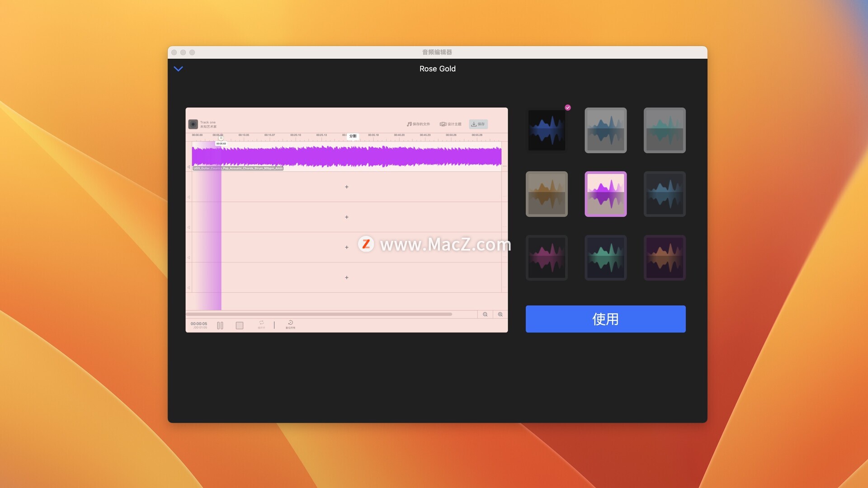Pick the dark slate theme with blue waveform
The image size is (868, 488).
coord(665,194)
